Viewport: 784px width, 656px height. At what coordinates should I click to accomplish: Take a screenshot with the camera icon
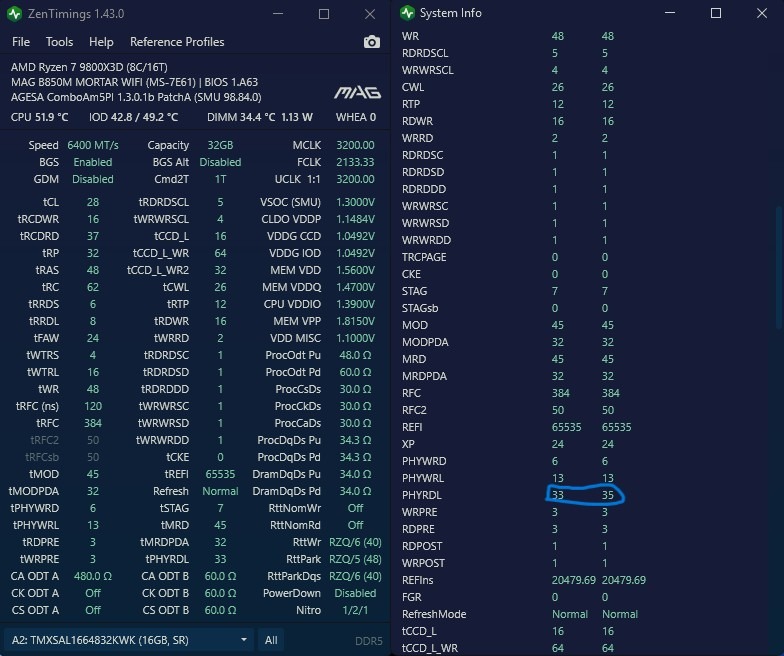coord(372,42)
